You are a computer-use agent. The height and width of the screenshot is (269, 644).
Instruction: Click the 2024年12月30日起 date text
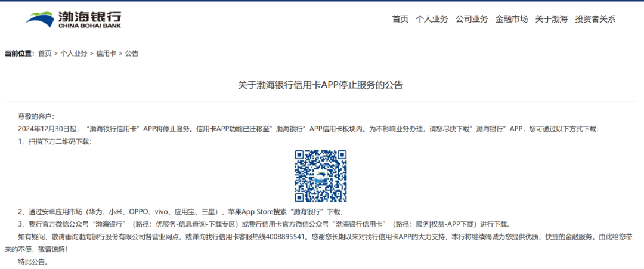pyautogui.click(x=48, y=129)
